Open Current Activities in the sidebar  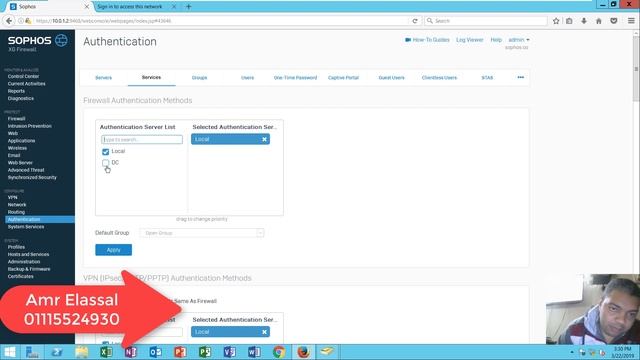[27, 84]
